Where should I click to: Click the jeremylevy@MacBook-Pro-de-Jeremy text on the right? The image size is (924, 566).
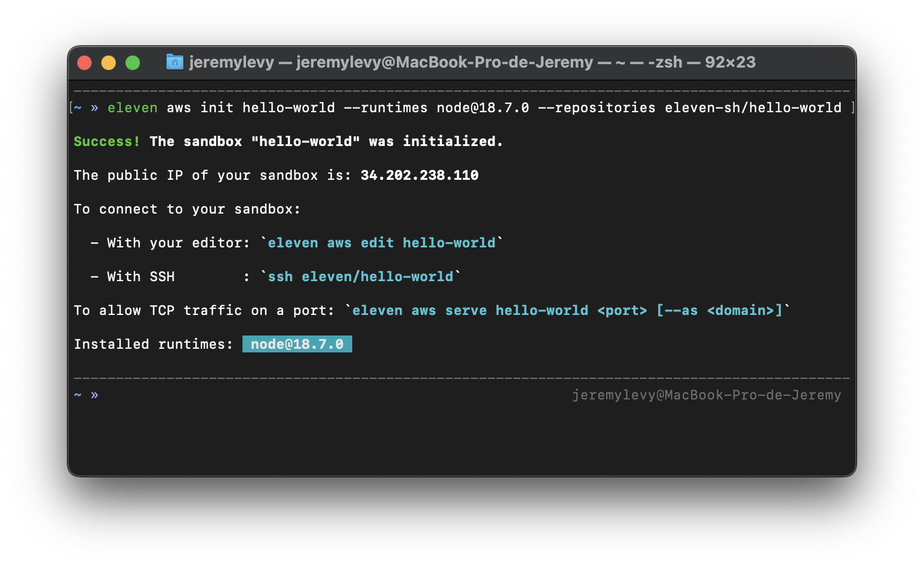(x=707, y=395)
